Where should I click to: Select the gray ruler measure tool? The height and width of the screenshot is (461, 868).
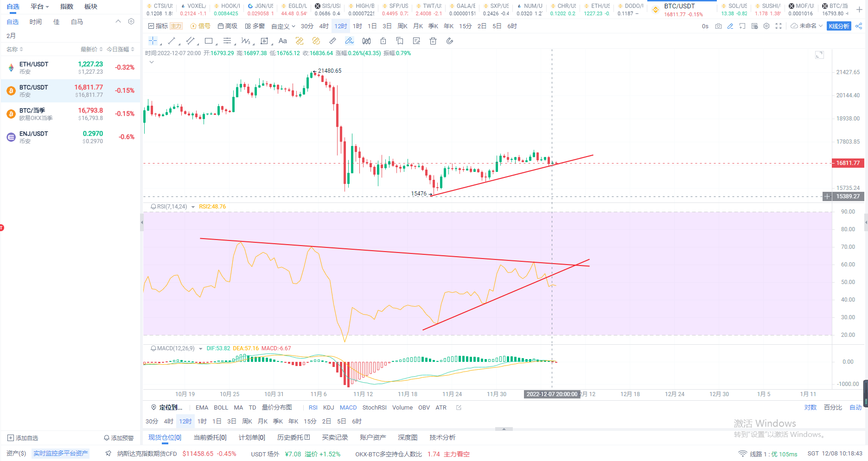(x=332, y=41)
